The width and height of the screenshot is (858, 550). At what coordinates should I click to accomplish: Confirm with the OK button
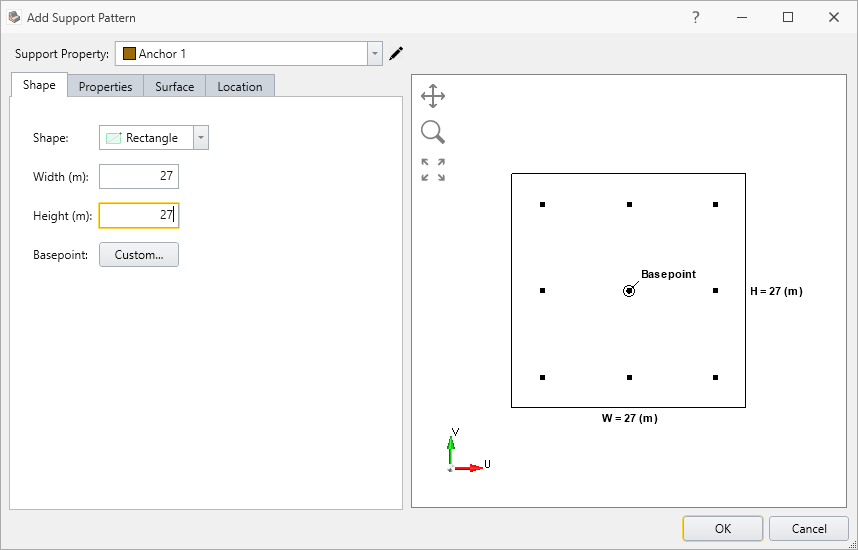coord(723,529)
